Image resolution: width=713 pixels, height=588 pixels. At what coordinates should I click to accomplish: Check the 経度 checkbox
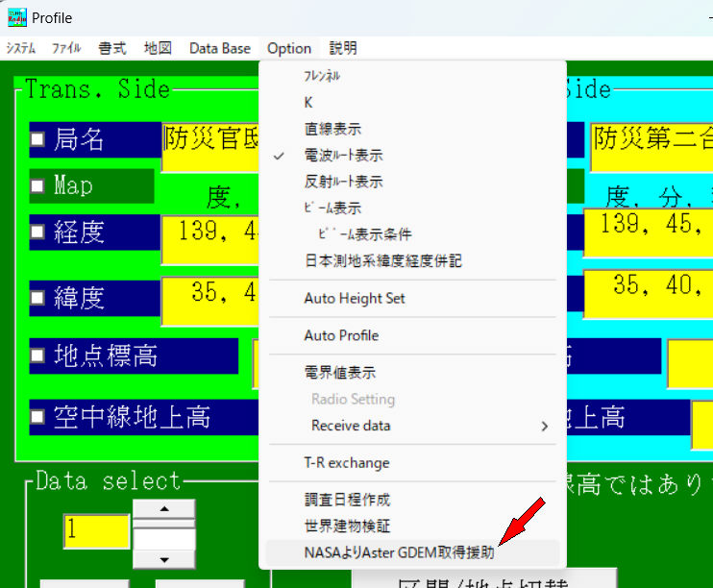coord(37,233)
